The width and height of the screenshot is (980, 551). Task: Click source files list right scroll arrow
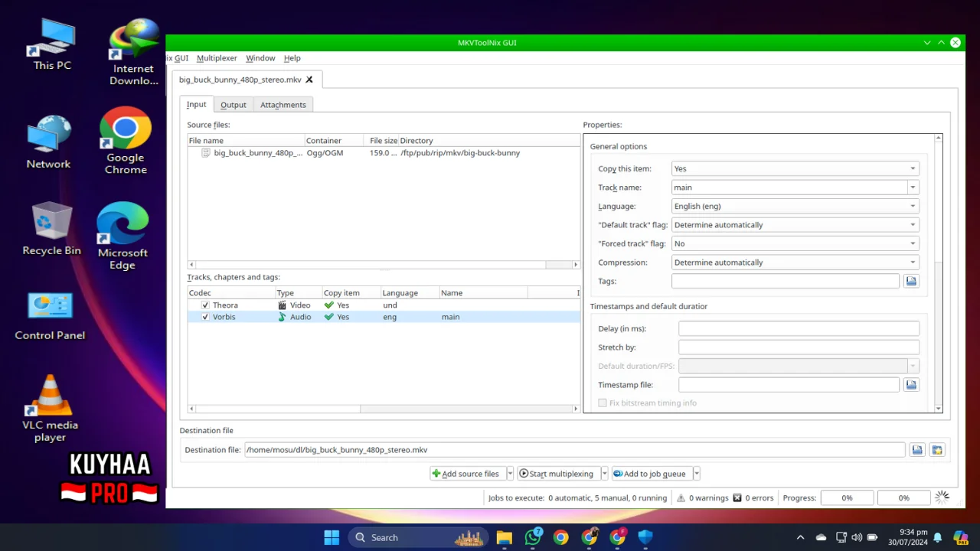point(576,265)
